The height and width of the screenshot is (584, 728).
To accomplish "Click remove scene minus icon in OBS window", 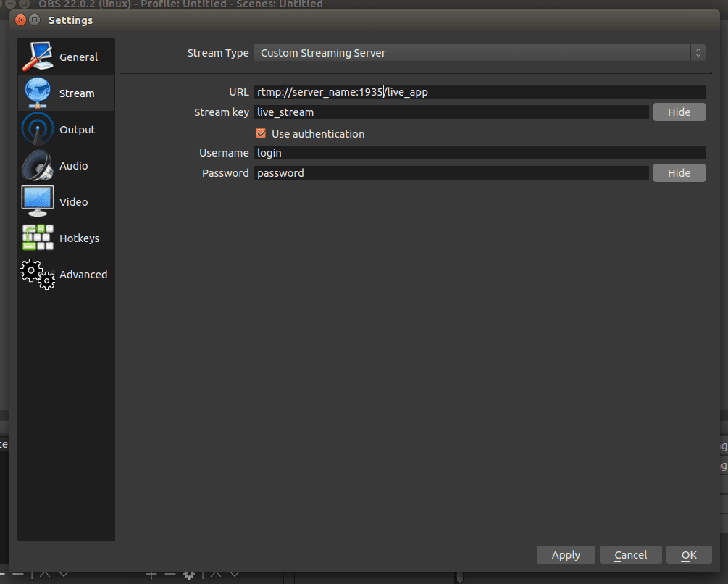I will pos(18,575).
